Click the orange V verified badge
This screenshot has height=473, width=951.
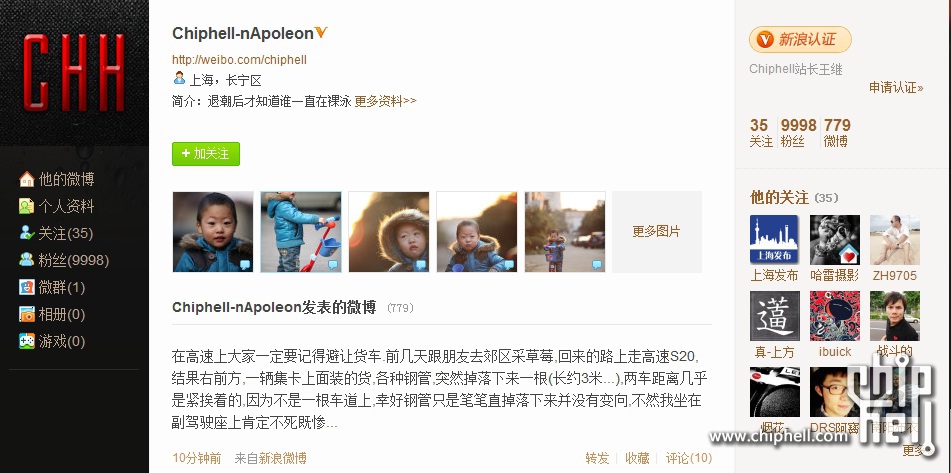tap(321, 33)
